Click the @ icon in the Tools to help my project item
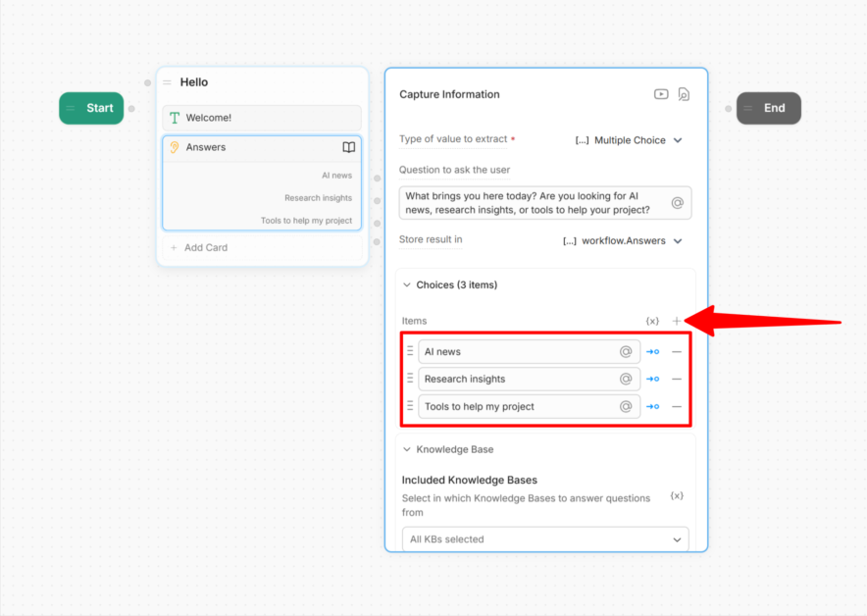 pos(626,406)
